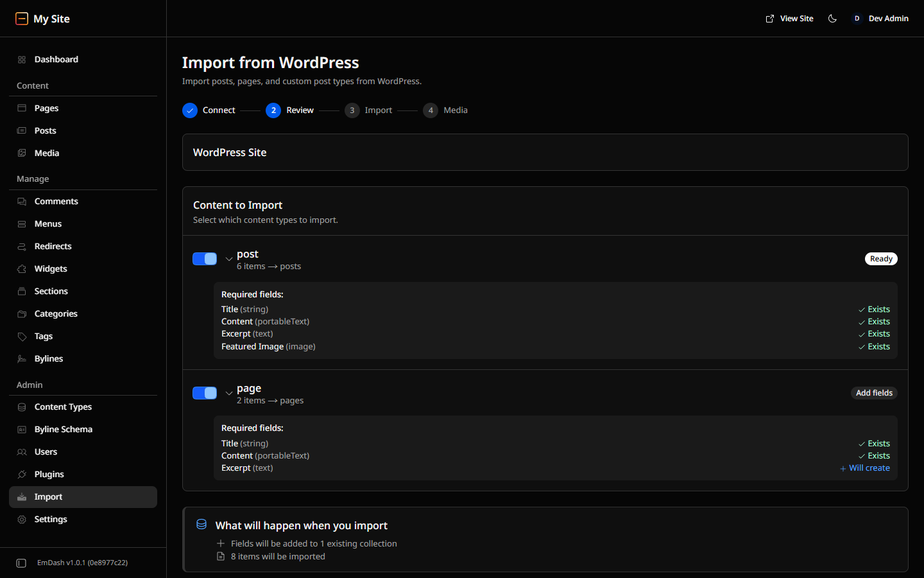The width and height of the screenshot is (924, 578).
Task: Click the Plugins plug icon
Action: point(22,475)
